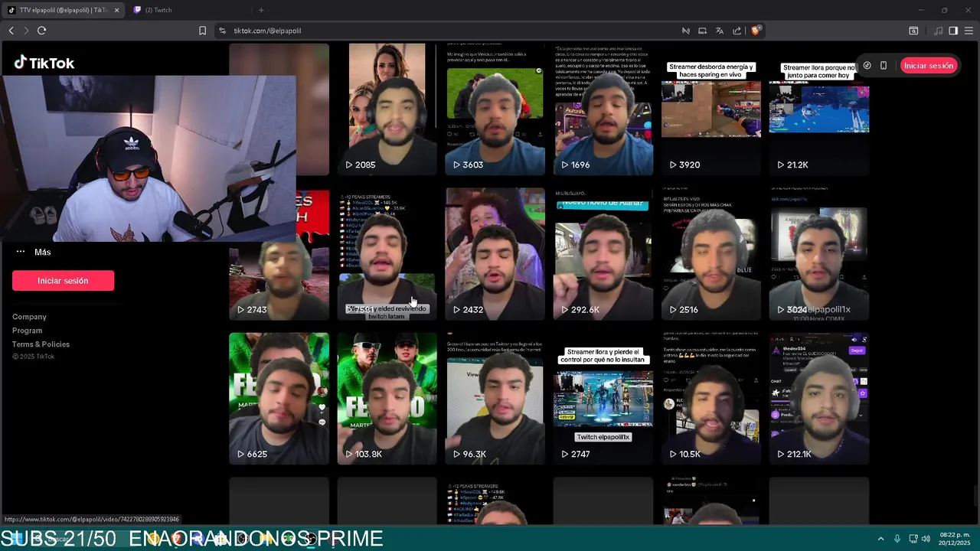Open a new browser tab

[261, 10]
